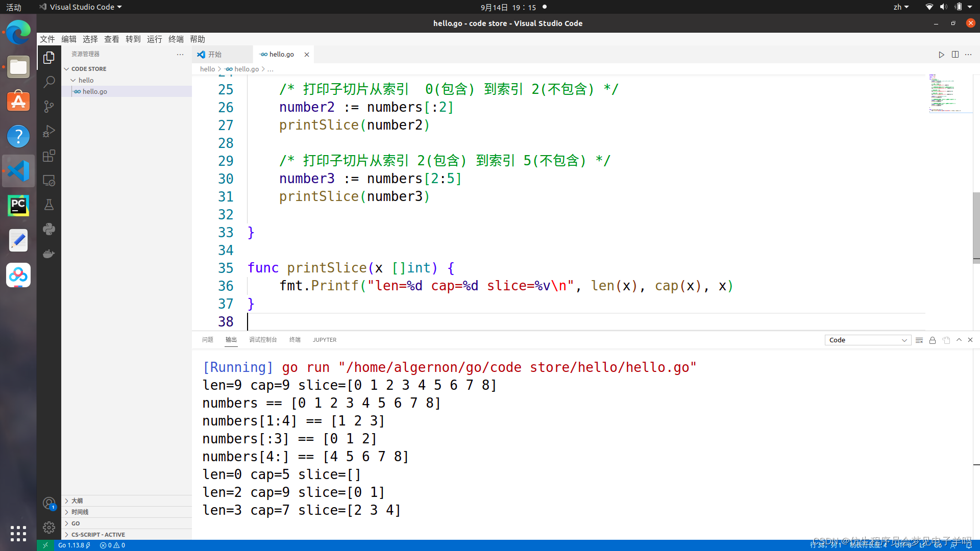Screen dimensions: 980x551
Task: Clear the output panel
Action: point(919,340)
